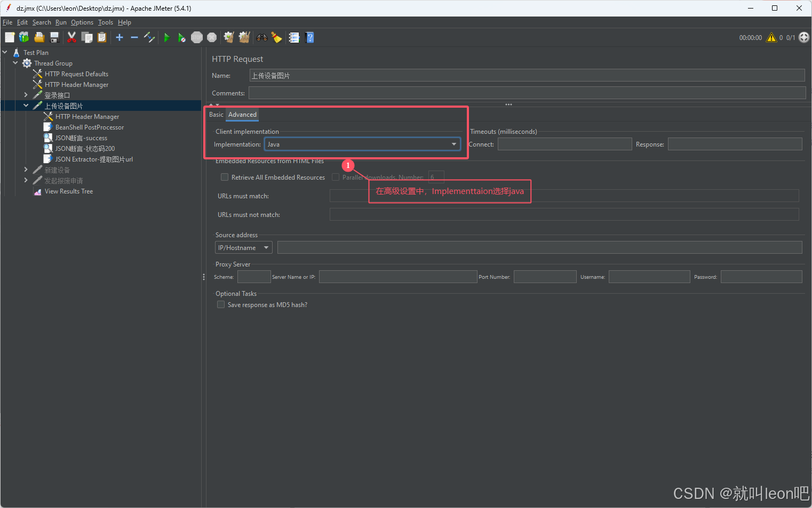
Task: Open the Function Helper list icon
Action: click(x=294, y=37)
